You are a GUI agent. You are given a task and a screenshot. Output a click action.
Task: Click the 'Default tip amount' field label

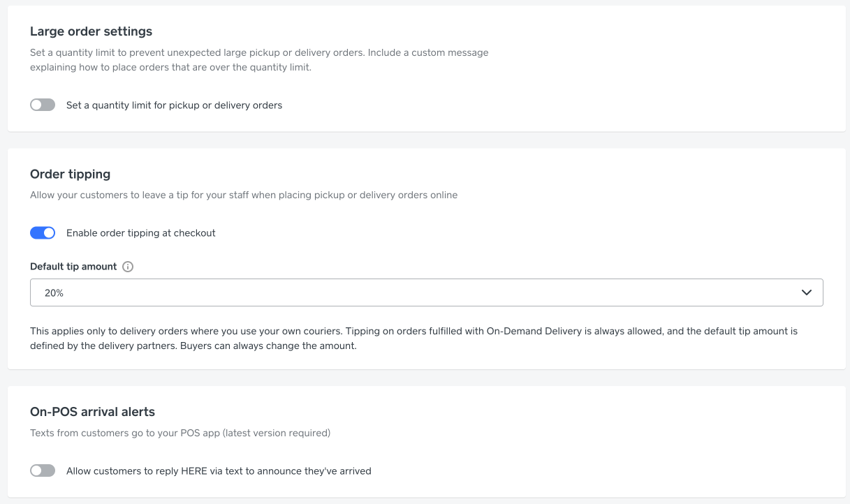pos(73,267)
